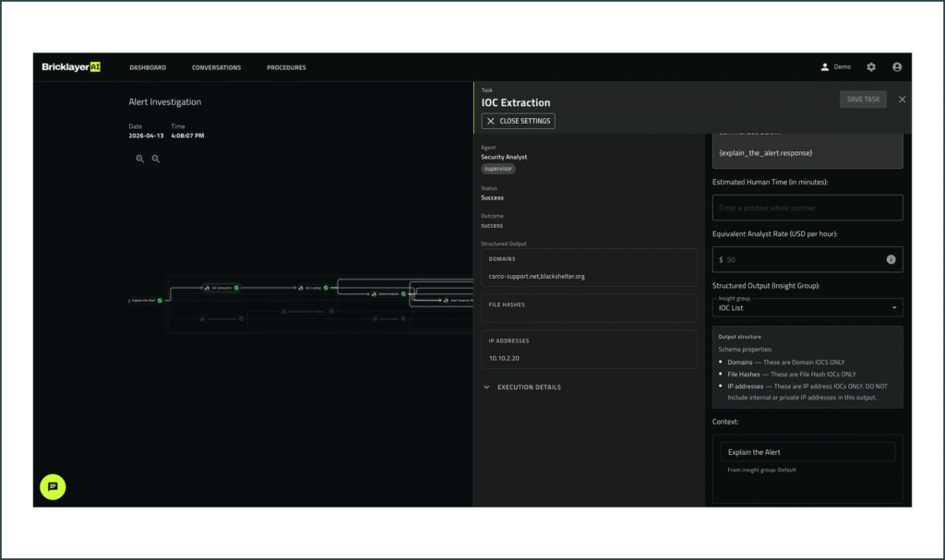Click the Close Settings button
Image resolution: width=945 pixels, height=560 pixels.
517,120
